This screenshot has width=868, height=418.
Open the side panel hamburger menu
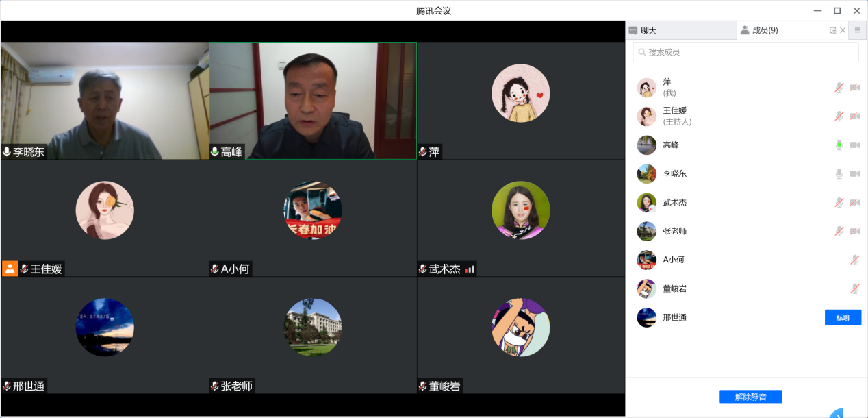(x=857, y=30)
